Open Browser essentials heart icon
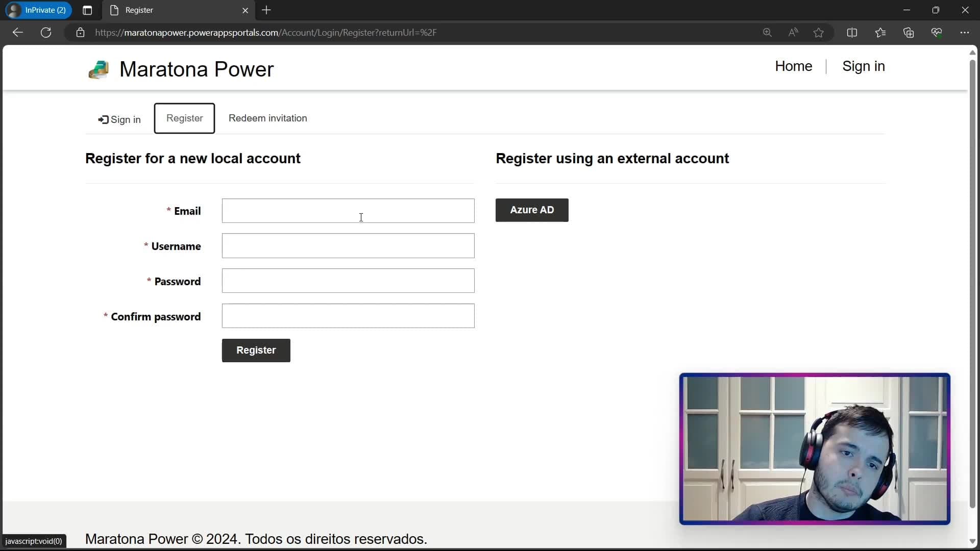 pos(937,33)
